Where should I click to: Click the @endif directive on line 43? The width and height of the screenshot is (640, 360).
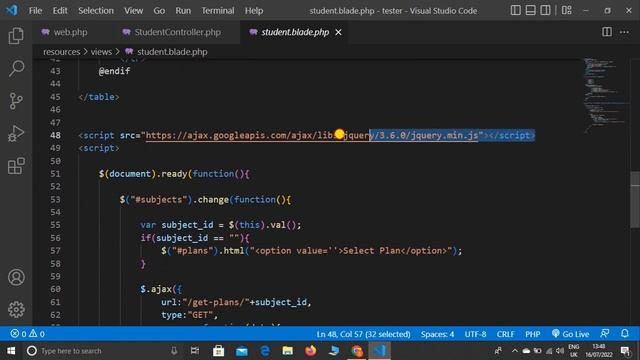(114, 71)
